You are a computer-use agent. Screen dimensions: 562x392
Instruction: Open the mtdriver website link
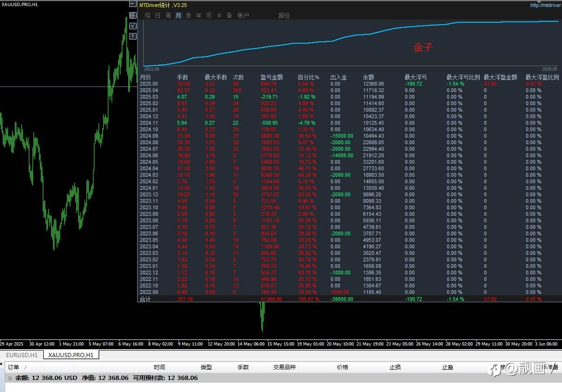tap(546, 5)
